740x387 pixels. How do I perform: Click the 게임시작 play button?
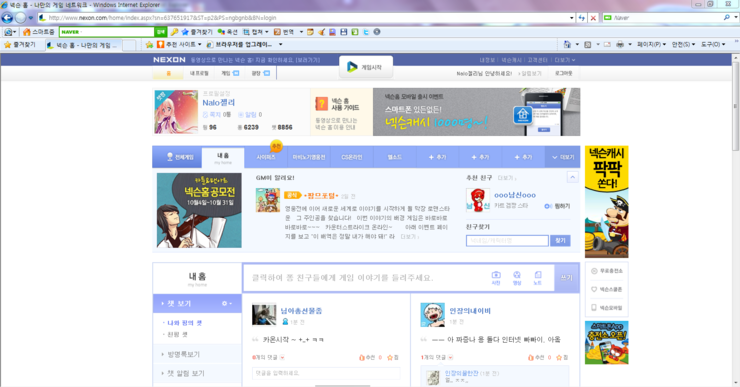tap(366, 67)
